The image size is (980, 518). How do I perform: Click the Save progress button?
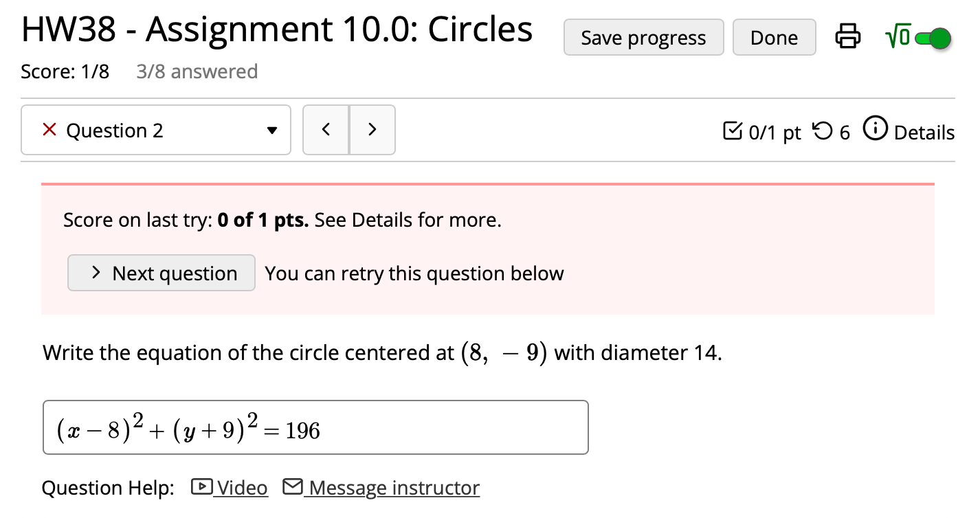643,37
